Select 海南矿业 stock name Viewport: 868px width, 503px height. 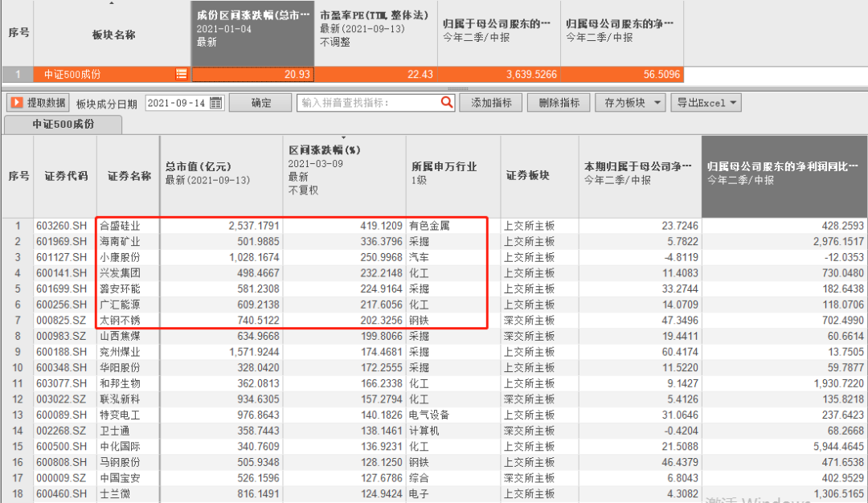coord(120,242)
